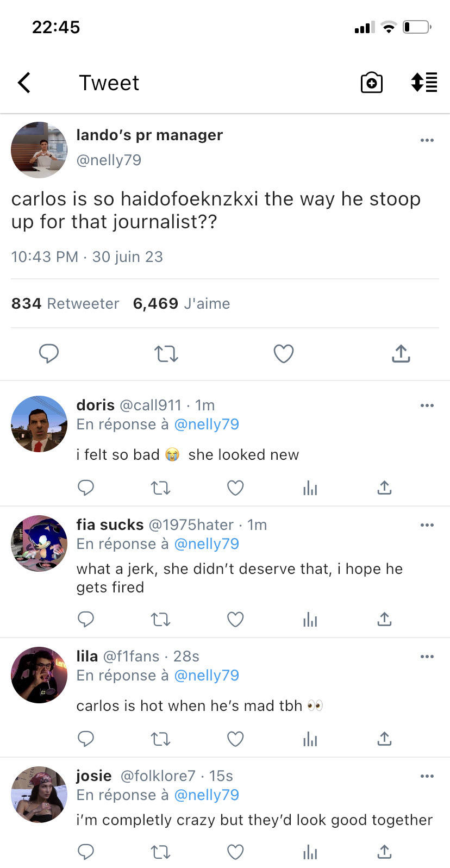Open more options on lila's reply

427,657
